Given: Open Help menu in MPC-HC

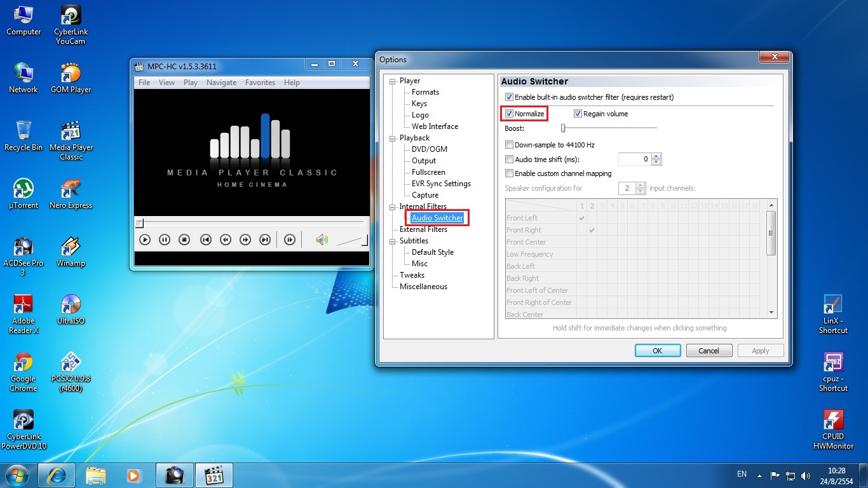Looking at the screenshot, I should click(x=292, y=83).
